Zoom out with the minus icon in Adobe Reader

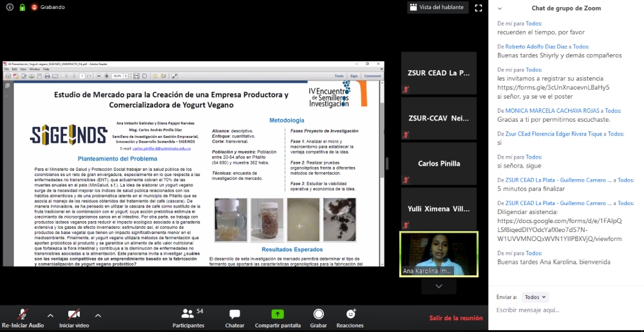[x=99, y=76]
